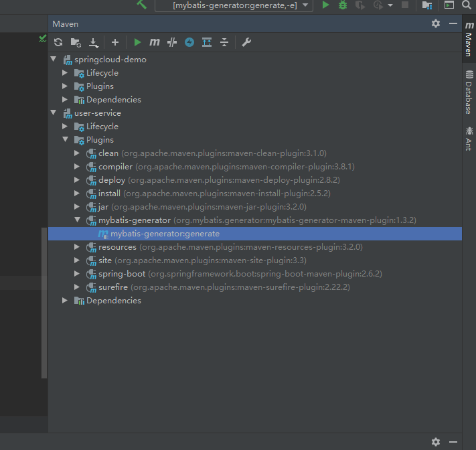This screenshot has width=476, height=450.
Task: Expand the jar plugin node
Action: click(77, 206)
